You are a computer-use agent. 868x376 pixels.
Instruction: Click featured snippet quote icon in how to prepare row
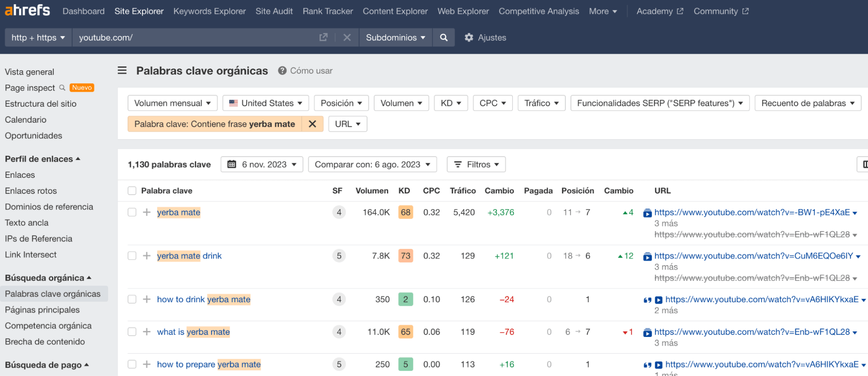click(x=647, y=365)
